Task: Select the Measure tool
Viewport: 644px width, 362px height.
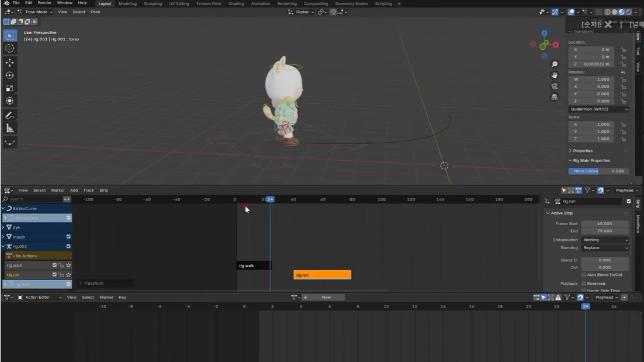Action: [x=10, y=129]
